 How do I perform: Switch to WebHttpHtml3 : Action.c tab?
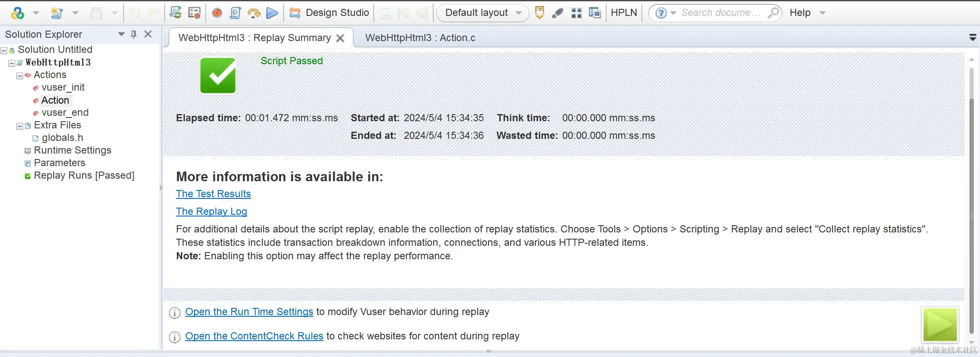(420, 38)
